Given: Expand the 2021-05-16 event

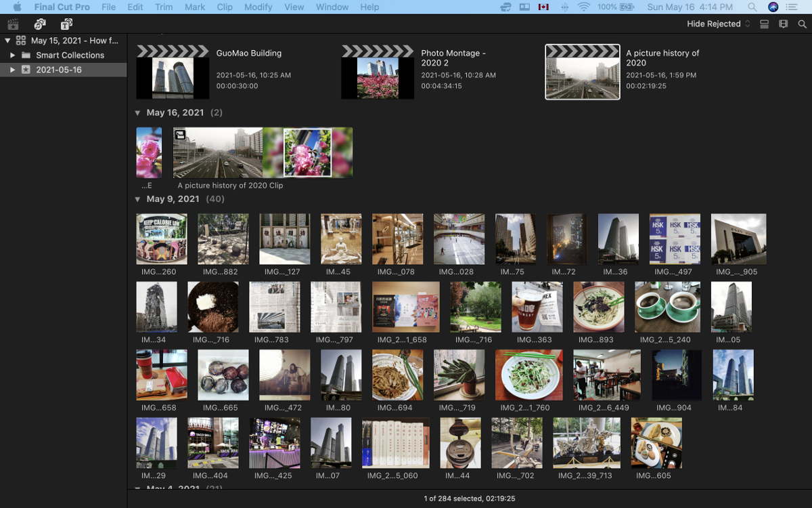Looking at the screenshot, I should pos(12,70).
